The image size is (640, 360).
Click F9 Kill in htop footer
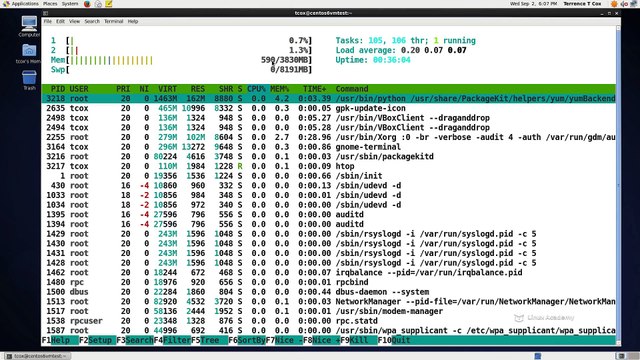[359, 340]
